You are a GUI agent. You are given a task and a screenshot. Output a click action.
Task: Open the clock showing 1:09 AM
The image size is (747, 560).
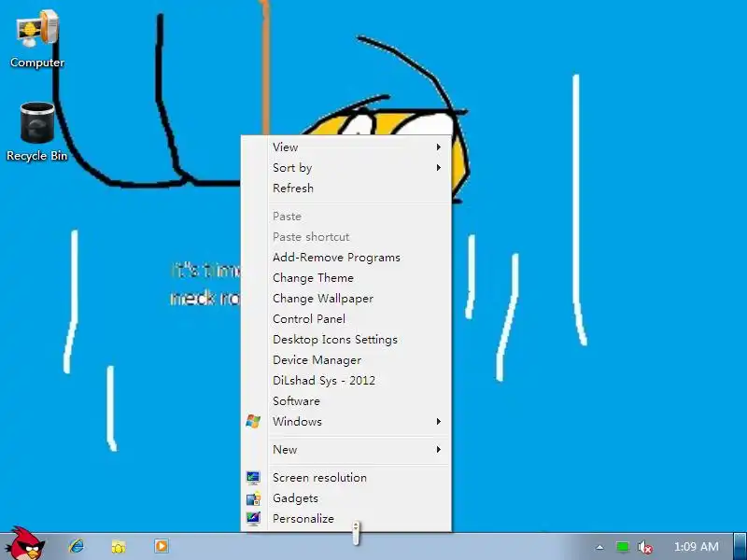(x=696, y=547)
